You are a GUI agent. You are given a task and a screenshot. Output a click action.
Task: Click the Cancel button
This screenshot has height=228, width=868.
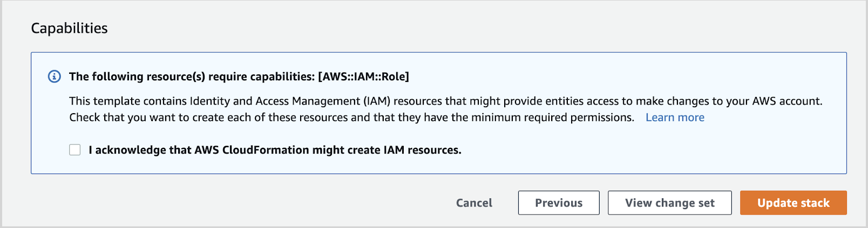pyautogui.click(x=474, y=203)
